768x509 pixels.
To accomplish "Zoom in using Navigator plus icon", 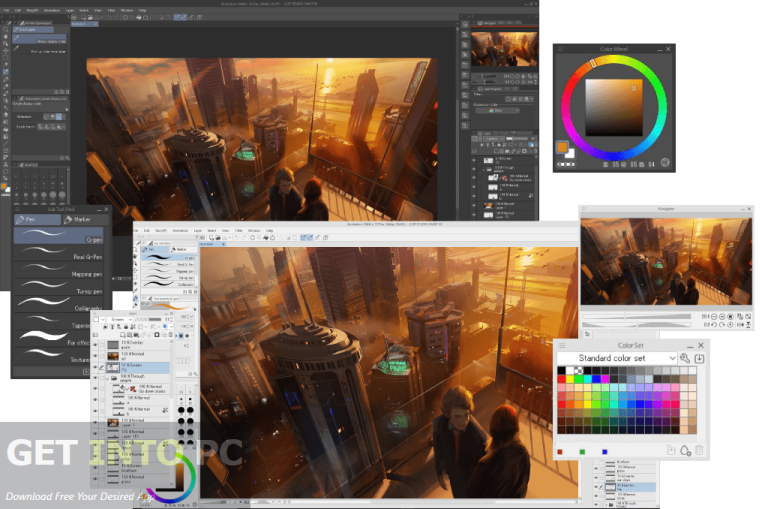I will (722, 316).
